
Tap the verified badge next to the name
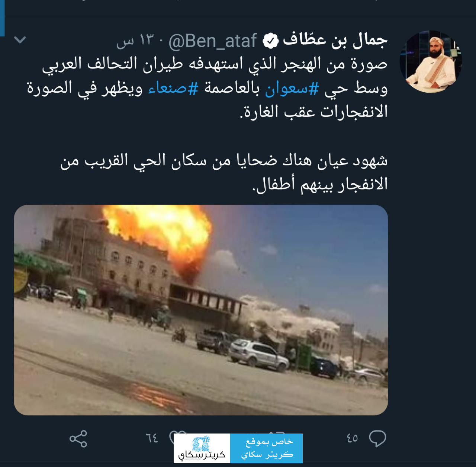click(270, 41)
